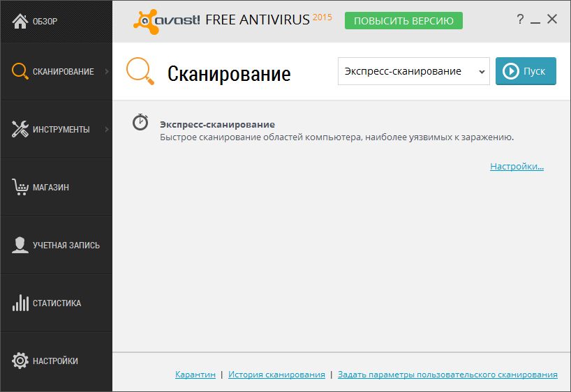
Task: Click Задать параметры пользовательского сканирования link
Action: [x=447, y=375]
